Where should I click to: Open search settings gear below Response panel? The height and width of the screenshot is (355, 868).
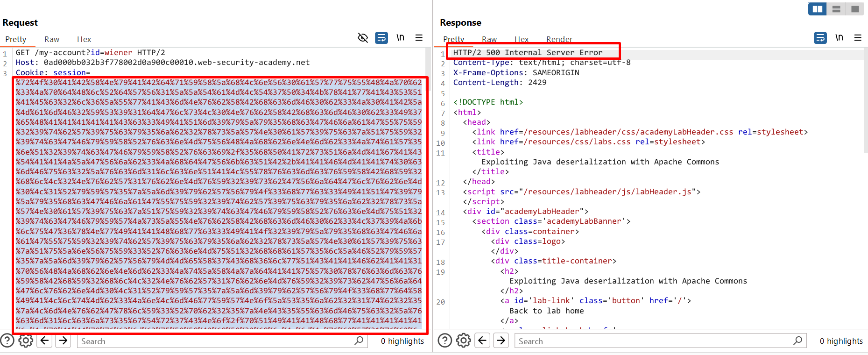click(464, 341)
